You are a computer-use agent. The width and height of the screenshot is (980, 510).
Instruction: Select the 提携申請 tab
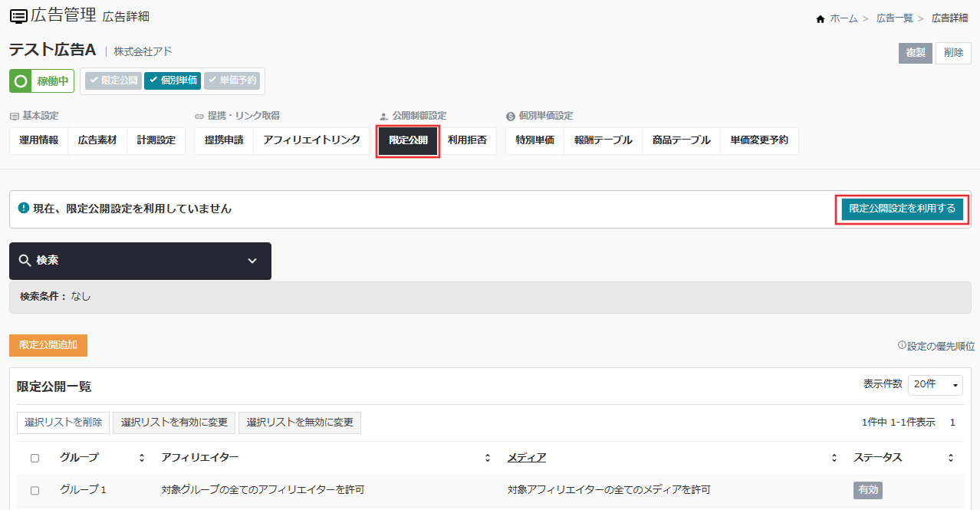(x=224, y=141)
